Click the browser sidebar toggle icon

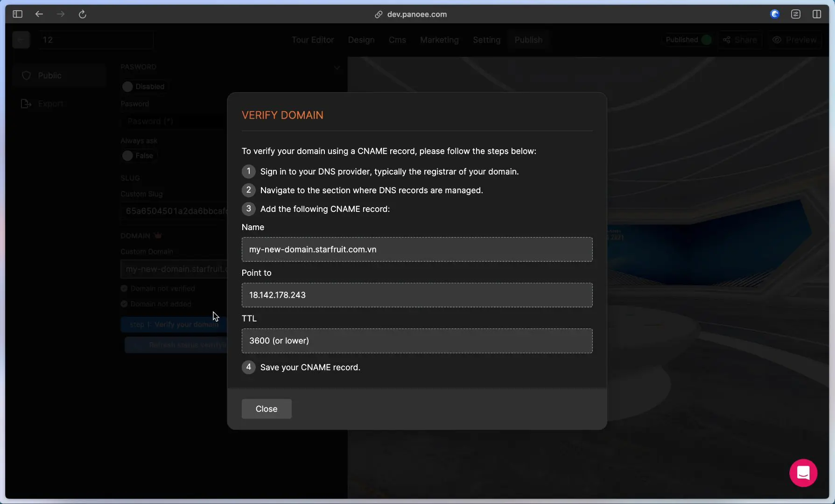coord(18,14)
